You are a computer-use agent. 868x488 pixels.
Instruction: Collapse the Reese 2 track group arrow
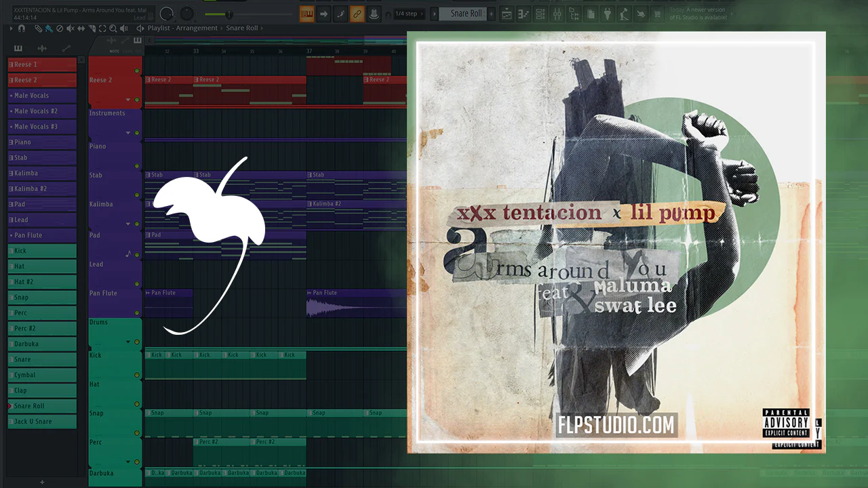pyautogui.click(x=128, y=100)
